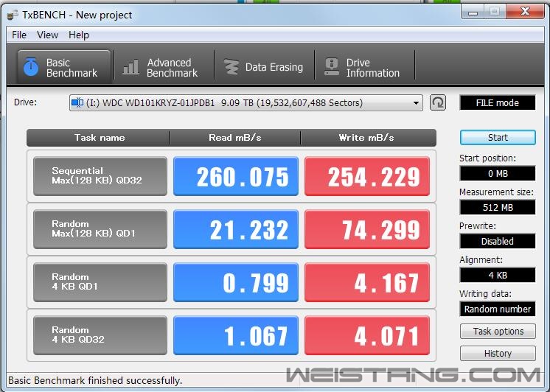This screenshot has width=550, height=392.
Task: Close the TxBENCH window
Action: (525, 12)
